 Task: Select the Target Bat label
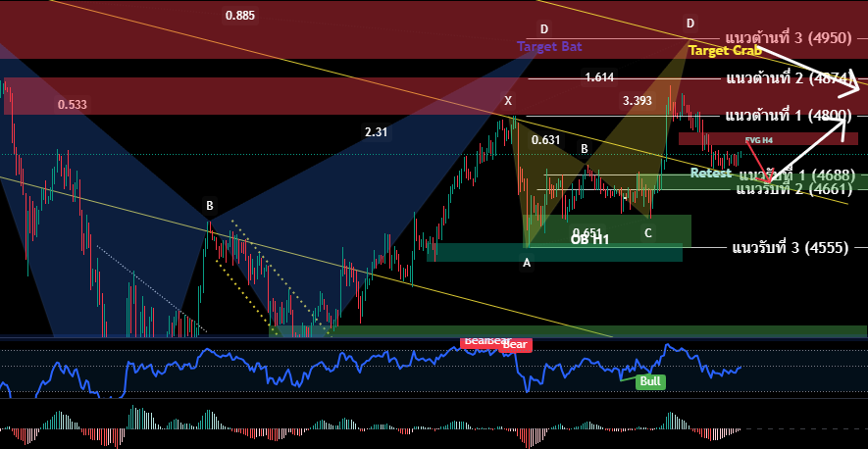(549, 46)
